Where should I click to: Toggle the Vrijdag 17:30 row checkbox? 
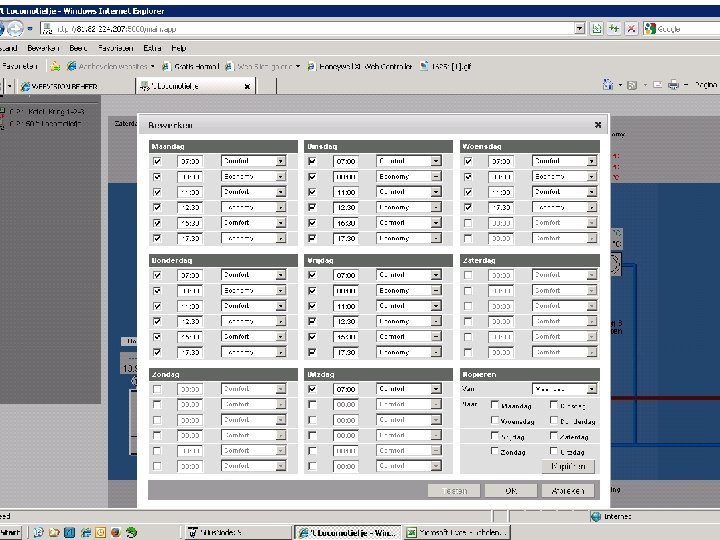(x=312, y=352)
